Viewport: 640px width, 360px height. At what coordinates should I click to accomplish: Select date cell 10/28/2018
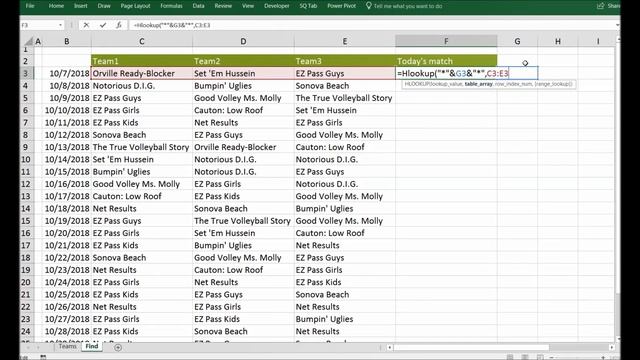pos(67,331)
